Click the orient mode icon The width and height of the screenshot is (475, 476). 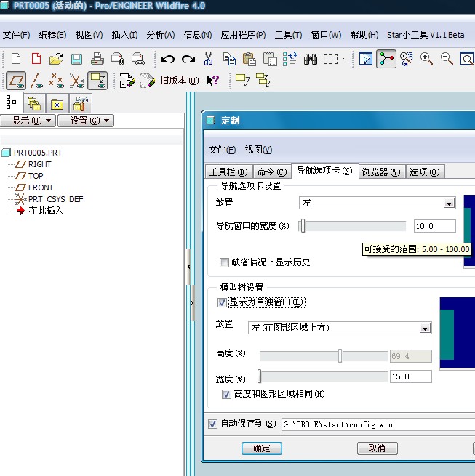pos(407,59)
